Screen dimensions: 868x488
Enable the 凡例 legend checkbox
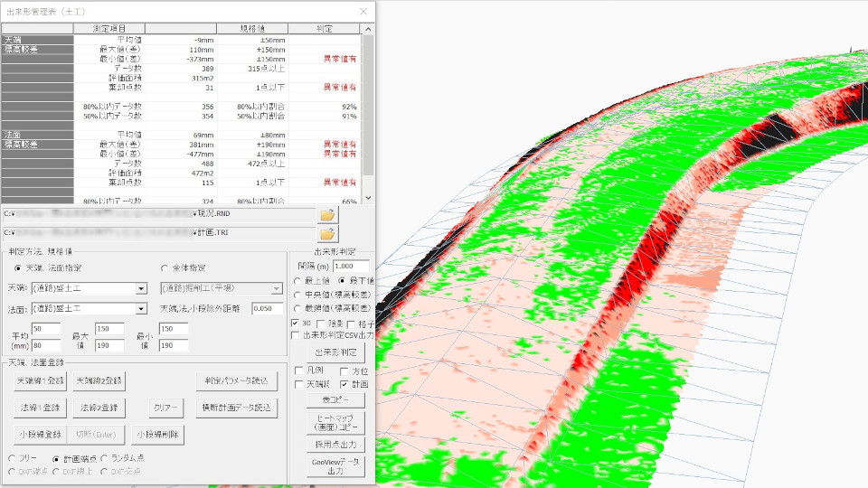[300, 371]
